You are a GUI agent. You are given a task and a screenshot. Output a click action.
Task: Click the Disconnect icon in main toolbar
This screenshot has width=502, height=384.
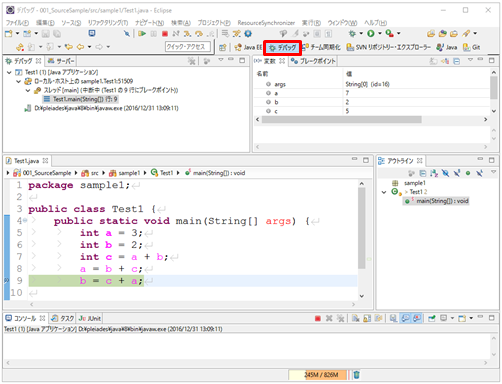click(x=176, y=34)
